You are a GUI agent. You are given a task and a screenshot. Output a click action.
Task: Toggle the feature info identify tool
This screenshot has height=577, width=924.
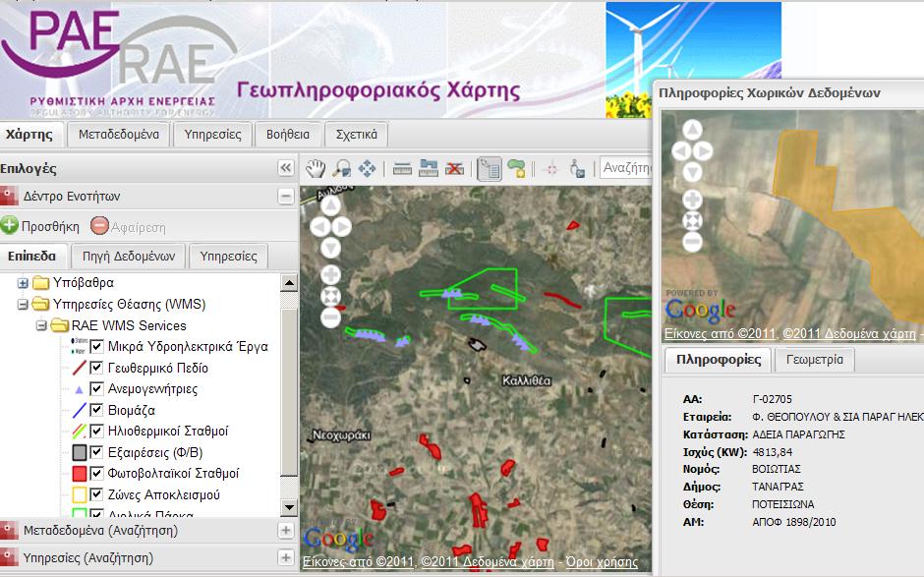coord(489,168)
